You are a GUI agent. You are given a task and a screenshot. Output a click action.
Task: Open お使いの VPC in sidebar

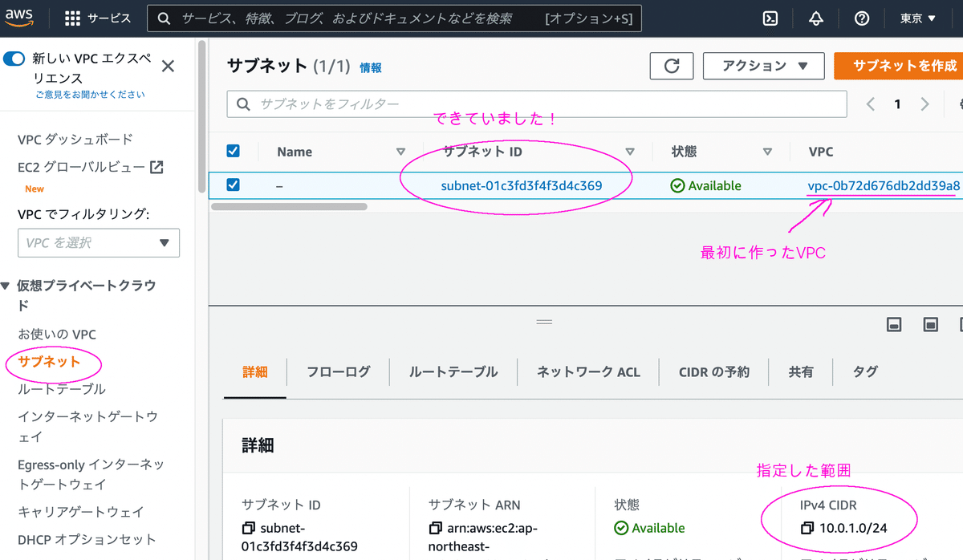57,334
